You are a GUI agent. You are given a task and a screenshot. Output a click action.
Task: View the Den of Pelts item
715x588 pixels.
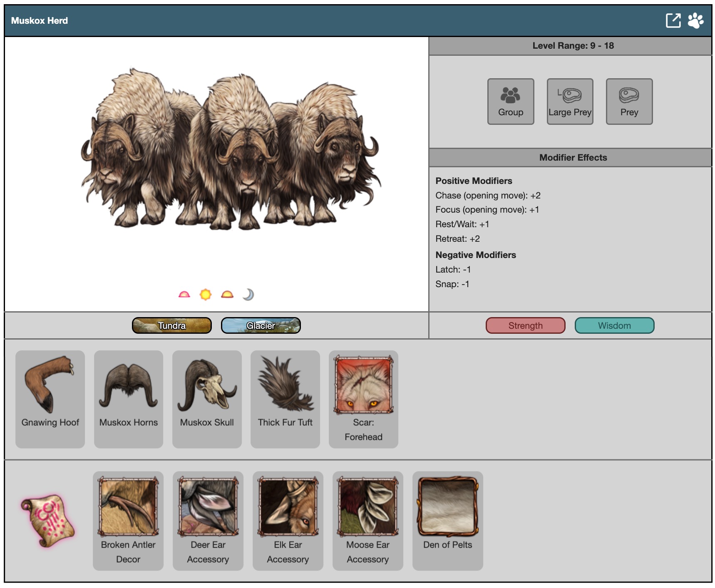pyautogui.click(x=447, y=520)
